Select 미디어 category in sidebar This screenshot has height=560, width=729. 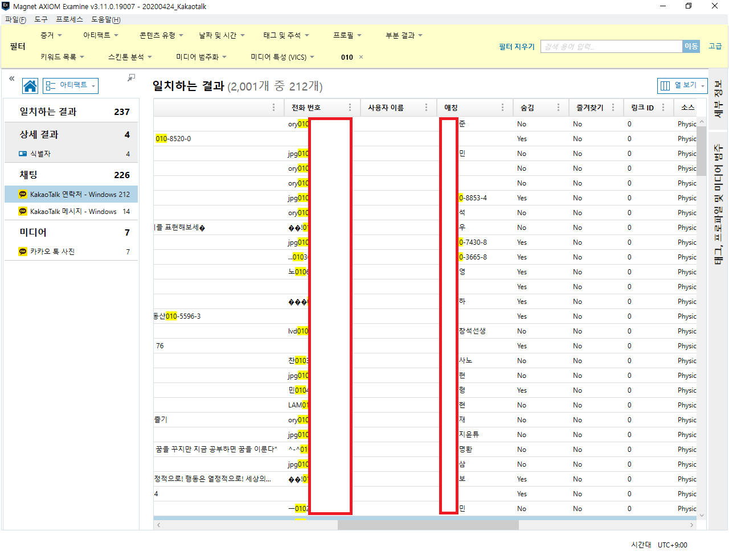tap(71, 232)
